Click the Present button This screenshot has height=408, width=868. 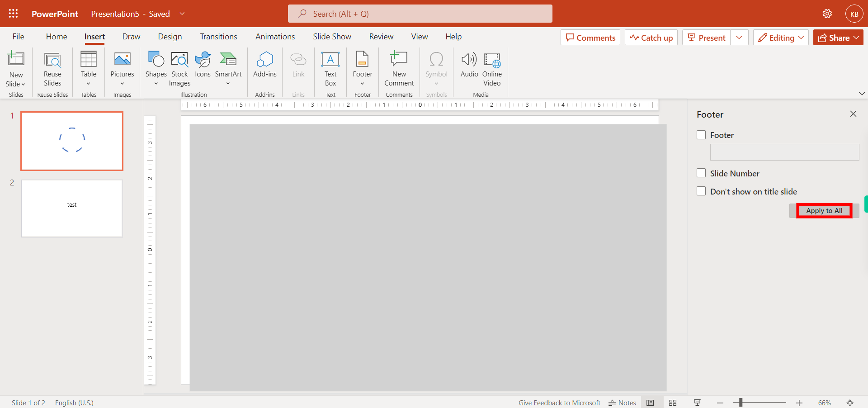point(707,38)
